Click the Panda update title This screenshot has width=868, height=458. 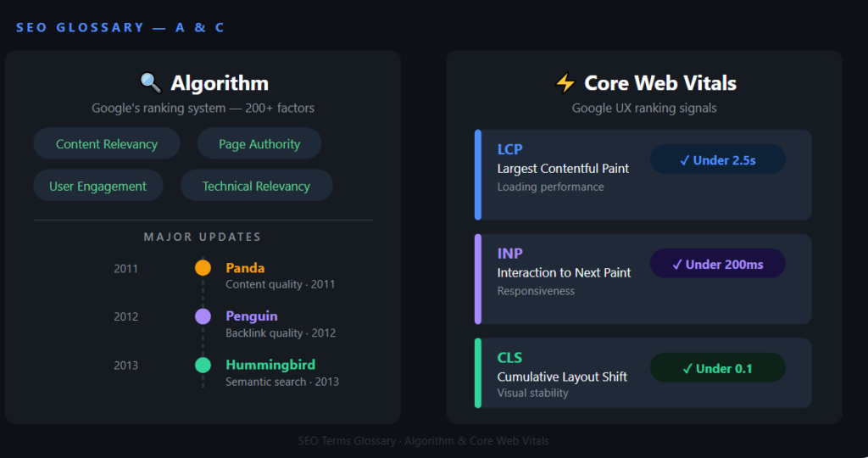(245, 268)
